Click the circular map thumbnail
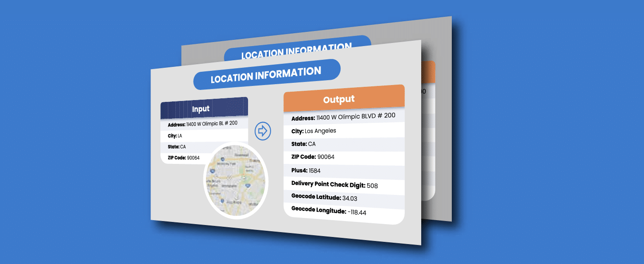The image size is (644, 264). [x=237, y=181]
